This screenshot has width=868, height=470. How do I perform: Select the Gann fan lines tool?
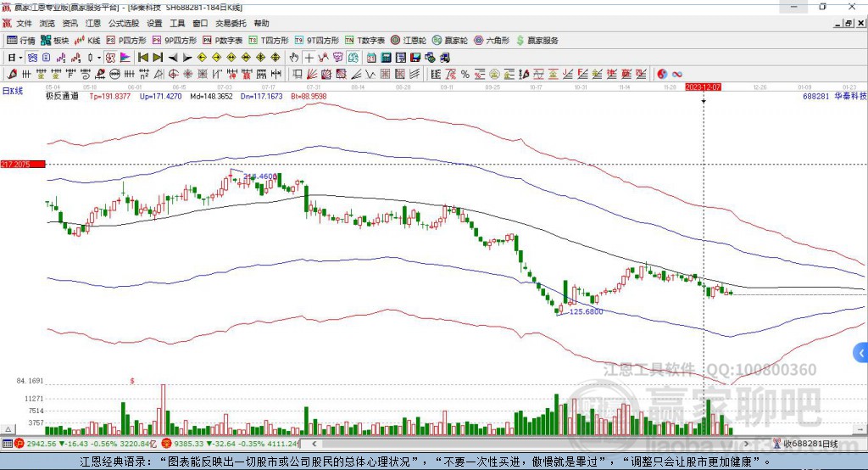coord(311,75)
